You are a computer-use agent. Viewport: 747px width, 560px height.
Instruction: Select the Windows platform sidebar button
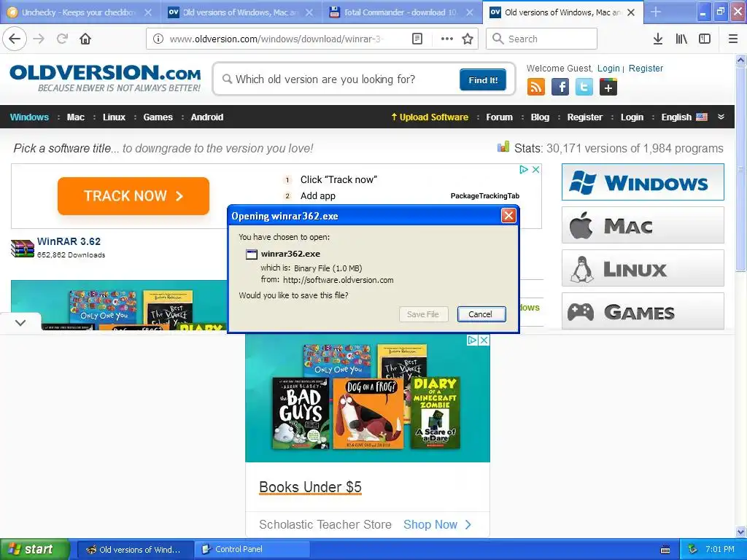(643, 182)
